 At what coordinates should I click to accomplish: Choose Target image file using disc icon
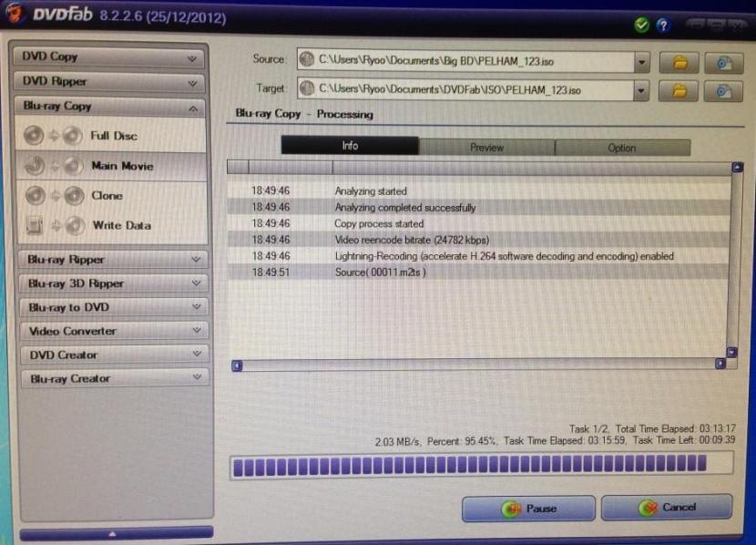tap(722, 91)
